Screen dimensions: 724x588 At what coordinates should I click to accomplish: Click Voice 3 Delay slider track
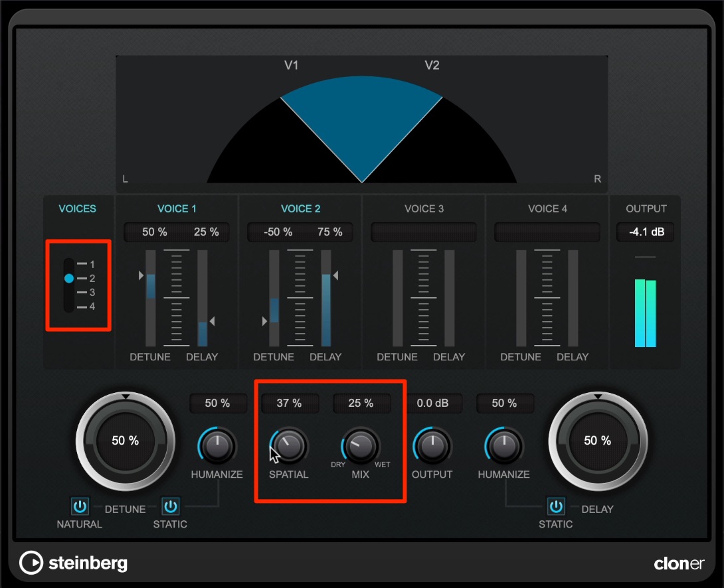[449, 298]
